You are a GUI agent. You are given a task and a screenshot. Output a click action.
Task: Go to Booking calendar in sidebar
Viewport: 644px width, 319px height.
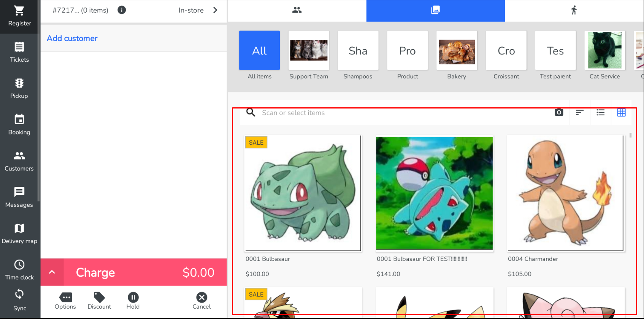[x=19, y=124]
